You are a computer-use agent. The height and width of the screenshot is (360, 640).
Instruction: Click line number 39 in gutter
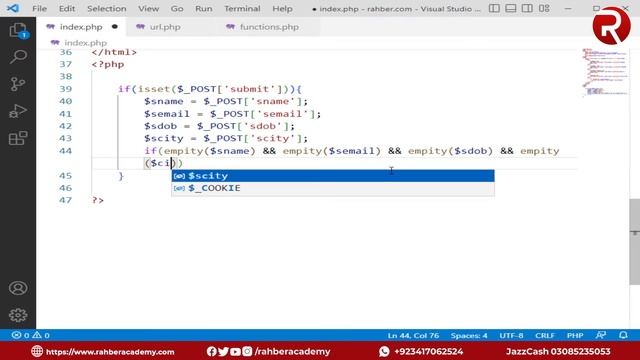click(x=65, y=89)
